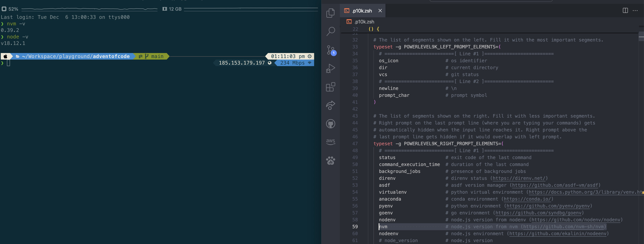Click the terminal icon in the breadcrumb bar
Screen dimensions: 644x244
pyautogui.click(x=349, y=22)
